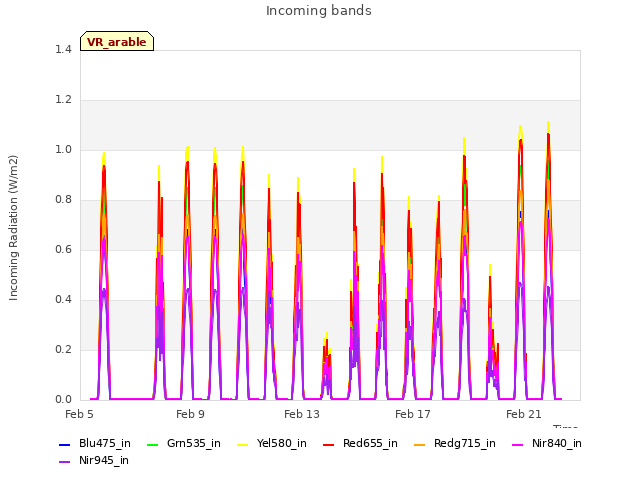Click the orange Redg715_in legend swatch

(420, 444)
